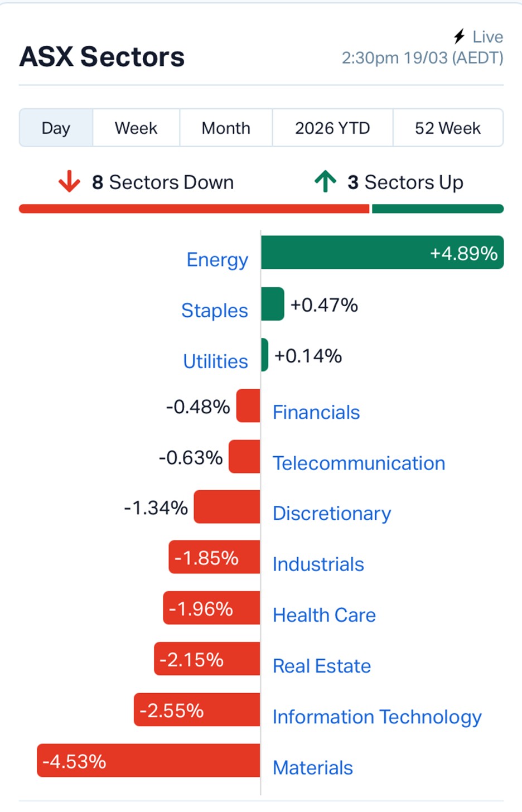Click the green up arrow icon
This screenshot has width=522, height=812.
325,182
